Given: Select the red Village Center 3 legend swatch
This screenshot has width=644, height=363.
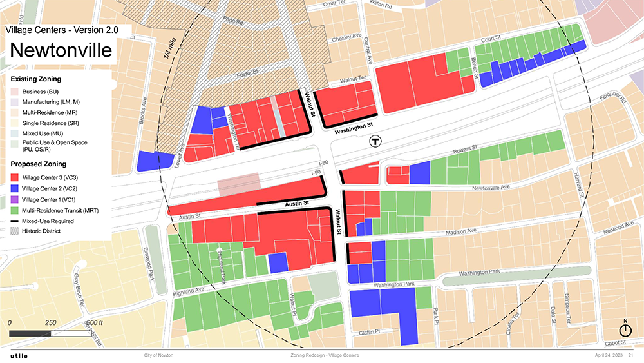Looking at the screenshot, I should tap(14, 177).
